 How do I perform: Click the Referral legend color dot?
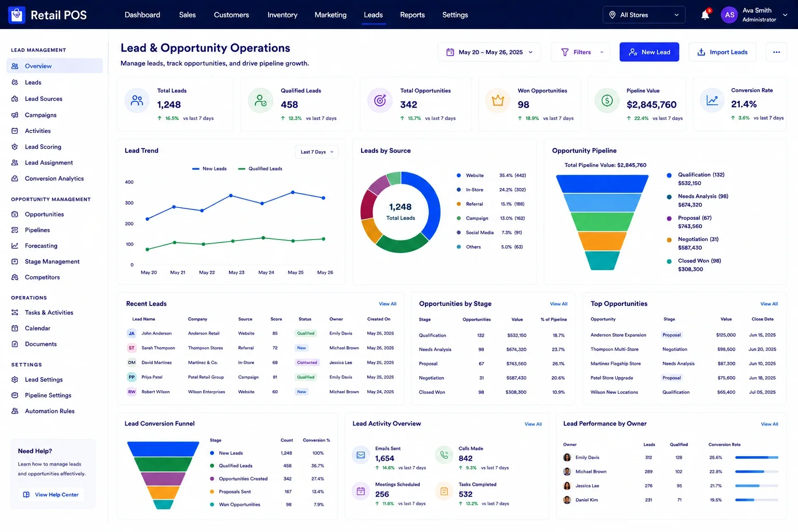pos(459,204)
